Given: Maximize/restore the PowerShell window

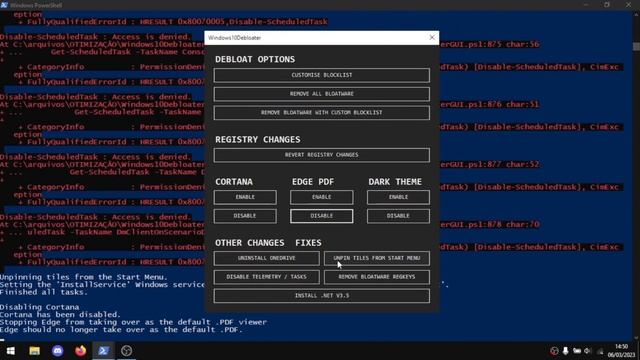Looking at the screenshot, I should [x=607, y=5].
